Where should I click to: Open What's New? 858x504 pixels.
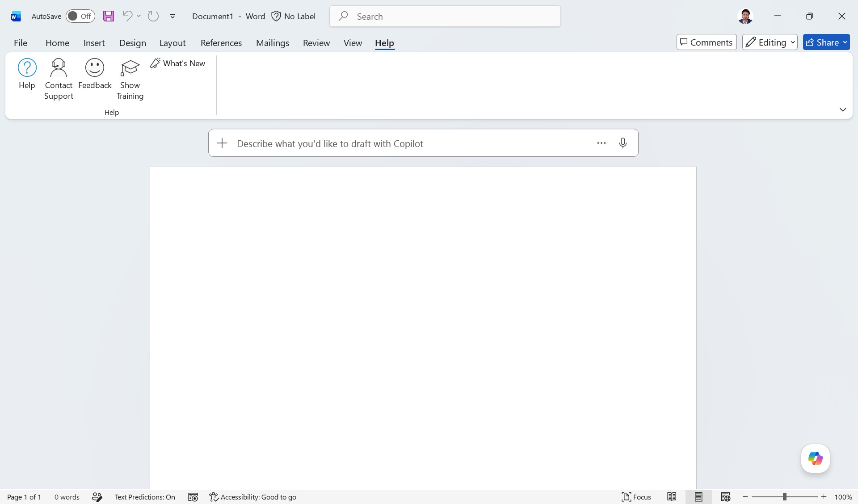[178, 63]
